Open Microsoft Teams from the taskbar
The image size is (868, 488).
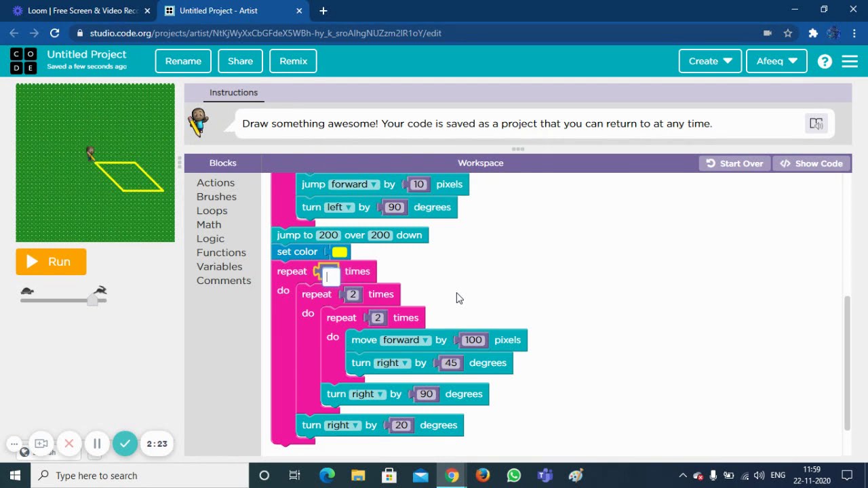tap(545, 476)
